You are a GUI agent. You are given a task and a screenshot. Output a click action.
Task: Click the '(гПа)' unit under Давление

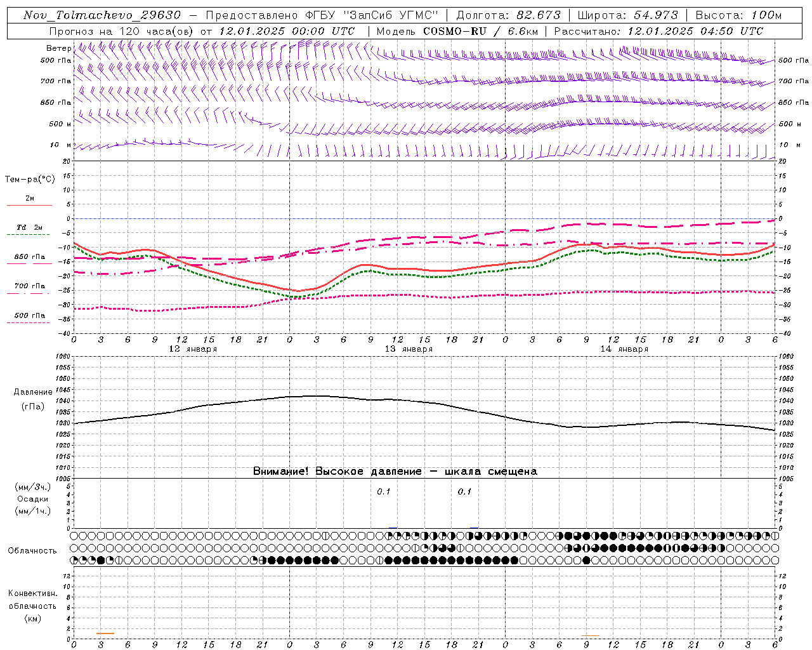(x=33, y=407)
